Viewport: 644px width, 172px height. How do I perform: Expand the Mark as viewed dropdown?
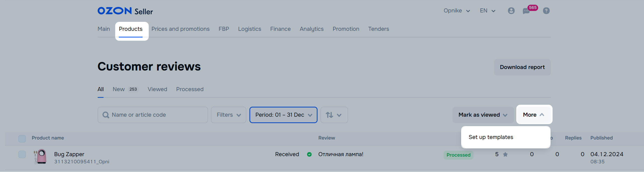[483, 115]
